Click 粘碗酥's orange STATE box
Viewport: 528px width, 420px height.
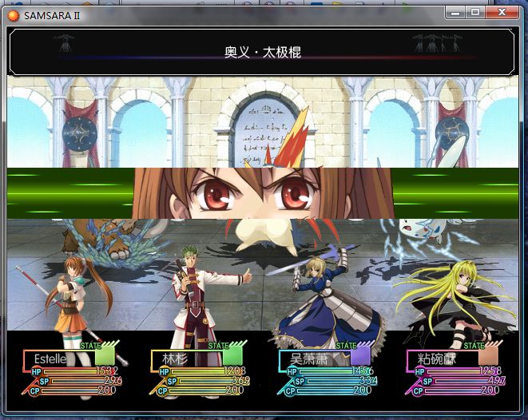tap(489, 357)
